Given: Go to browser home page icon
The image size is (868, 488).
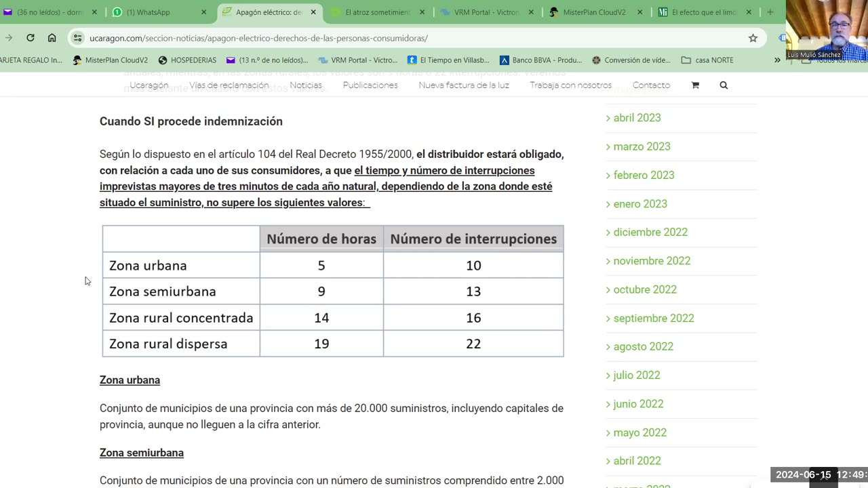Looking at the screenshot, I should pyautogui.click(x=52, y=38).
